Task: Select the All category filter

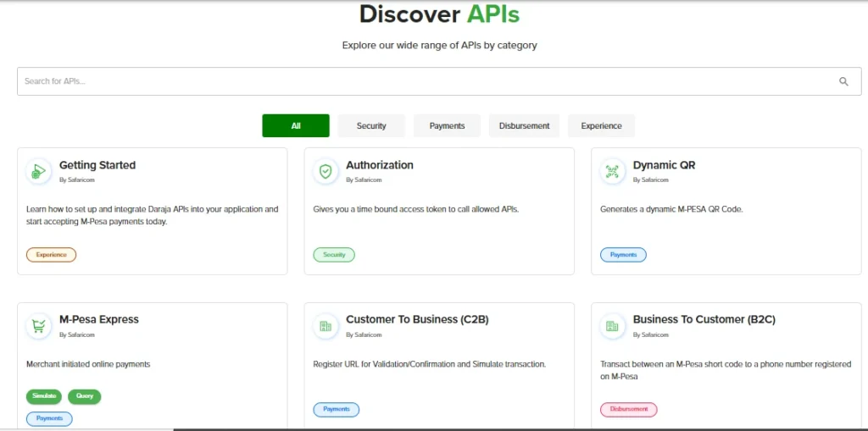Action: click(296, 125)
